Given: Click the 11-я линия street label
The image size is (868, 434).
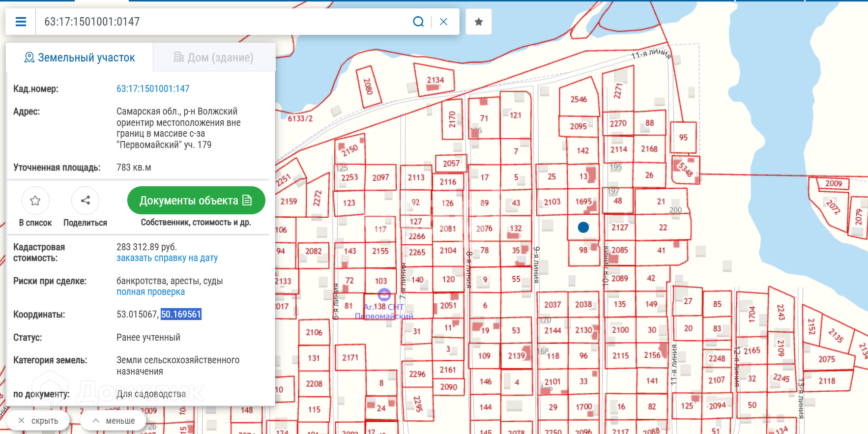Looking at the screenshot, I should 650,54.
